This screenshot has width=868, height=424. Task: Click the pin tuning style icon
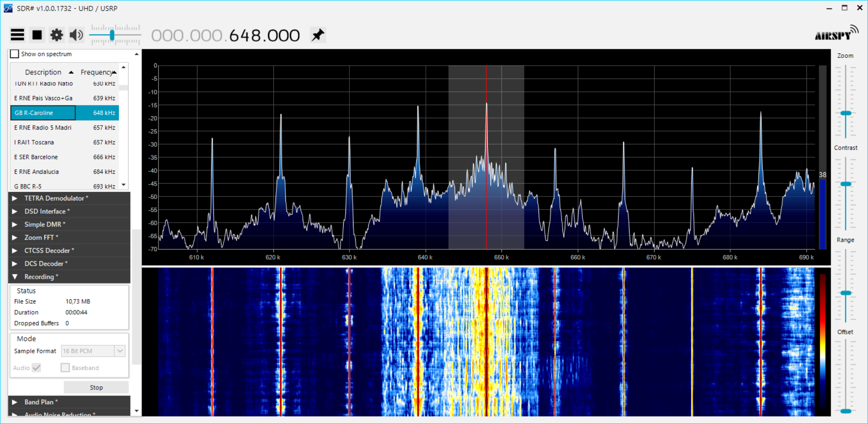tap(318, 35)
